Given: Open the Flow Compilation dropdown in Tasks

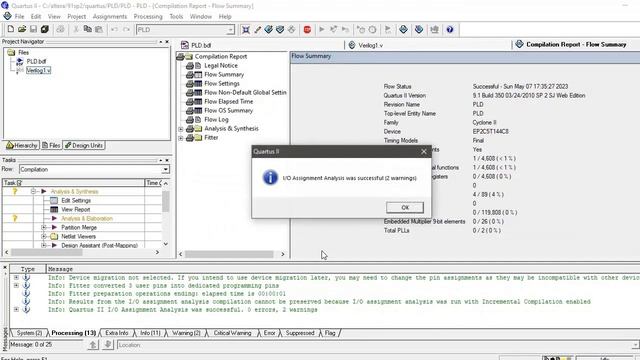Looking at the screenshot, I should [x=165, y=169].
